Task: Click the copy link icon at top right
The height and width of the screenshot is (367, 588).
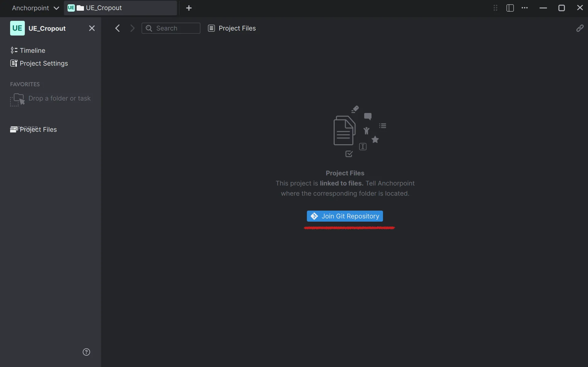Action: (x=580, y=28)
